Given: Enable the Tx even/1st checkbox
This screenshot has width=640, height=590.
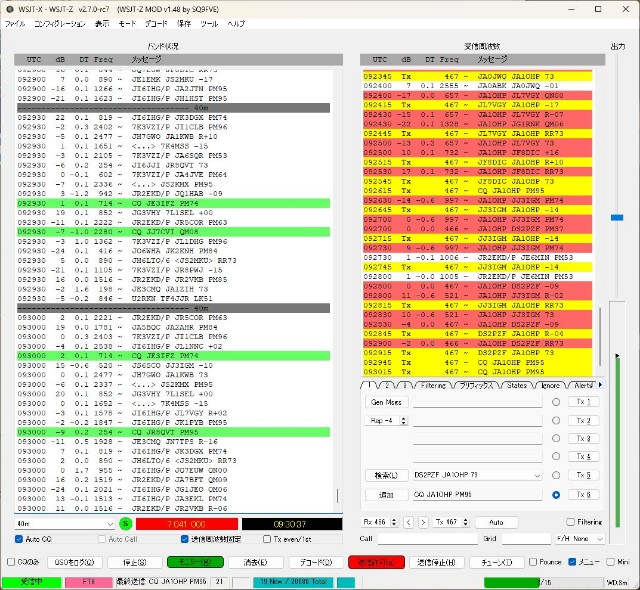Looking at the screenshot, I should (x=267, y=539).
